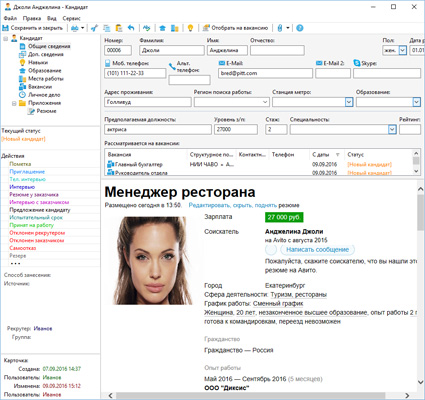Click the Уровень з/п field with 27000
Viewport: 425px width, 400px height.
pyautogui.click(x=236, y=129)
